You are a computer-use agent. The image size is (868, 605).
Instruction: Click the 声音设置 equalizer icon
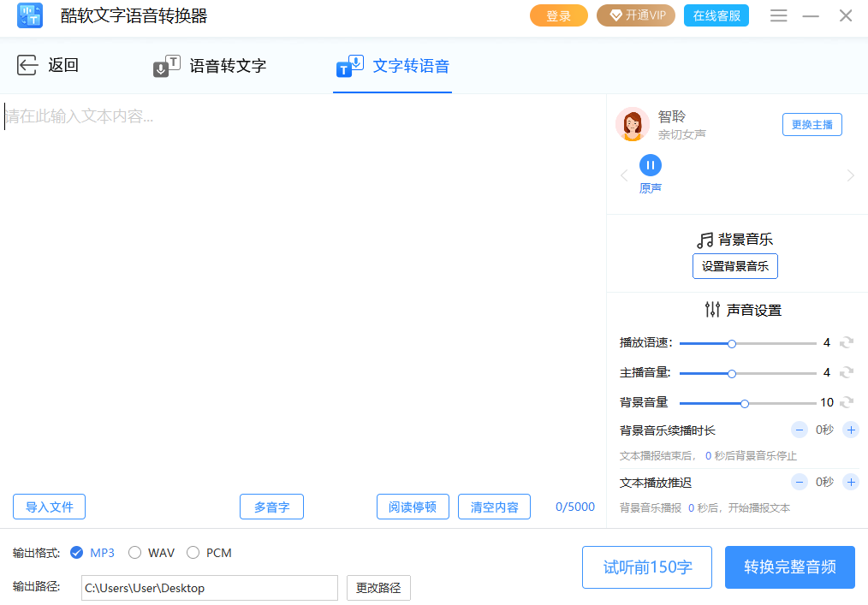point(712,310)
